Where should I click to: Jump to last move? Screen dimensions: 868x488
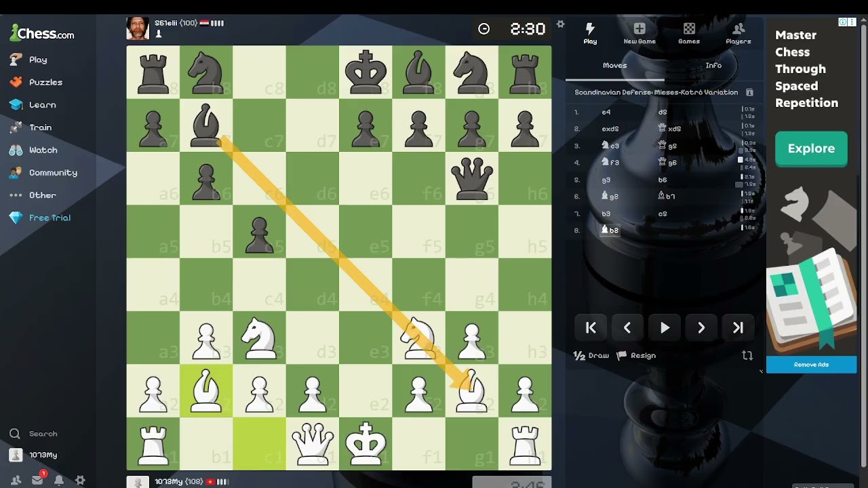(x=738, y=328)
